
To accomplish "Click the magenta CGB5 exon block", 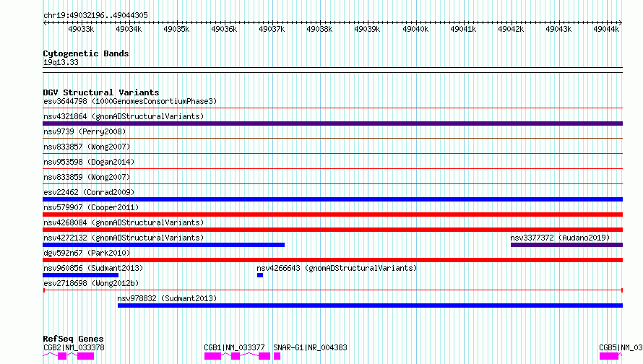I will pyautogui.click(x=609, y=356).
